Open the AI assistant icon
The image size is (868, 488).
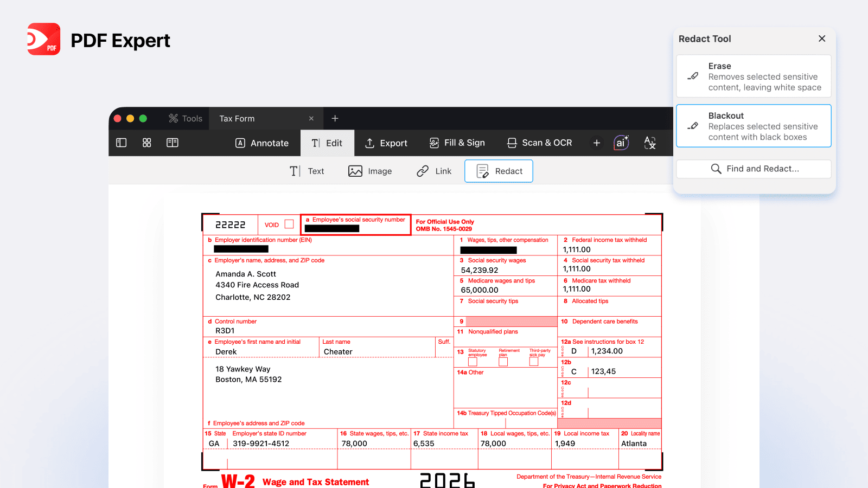621,143
